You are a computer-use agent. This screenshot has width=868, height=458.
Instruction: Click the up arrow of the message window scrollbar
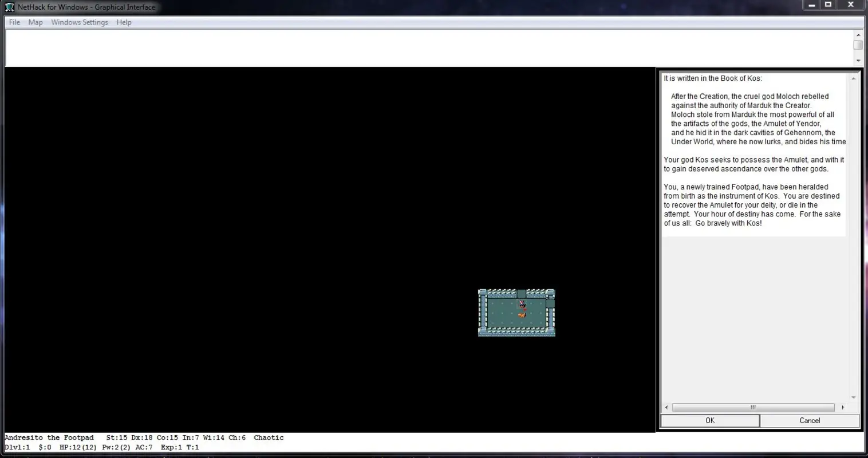click(x=858, y=34)
